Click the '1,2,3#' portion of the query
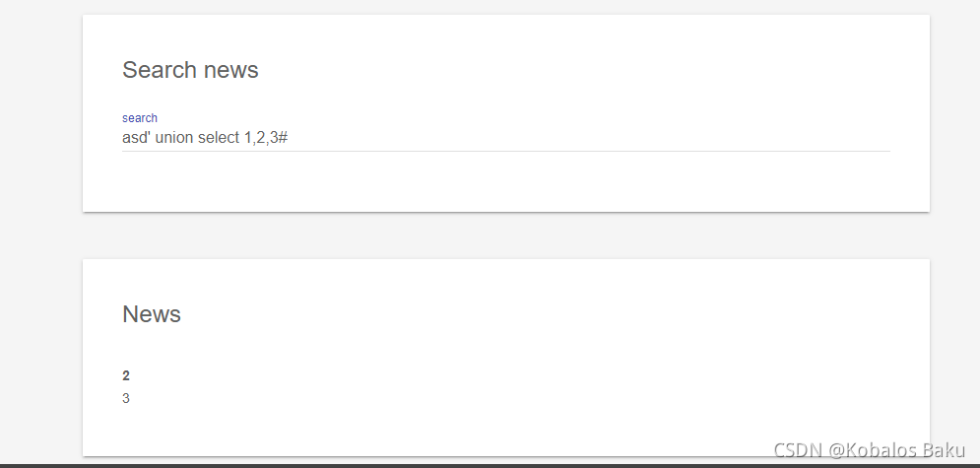 tap(266, 138)
